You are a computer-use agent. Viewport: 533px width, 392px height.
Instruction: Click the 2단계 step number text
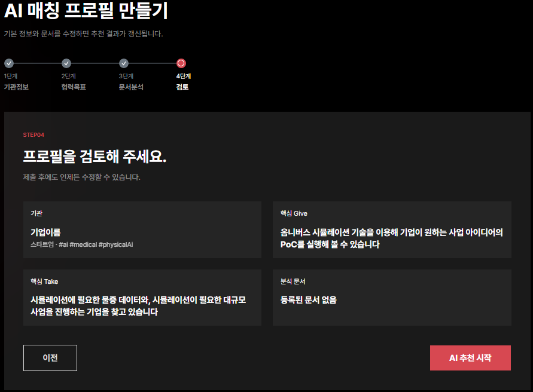coord(68,76)
